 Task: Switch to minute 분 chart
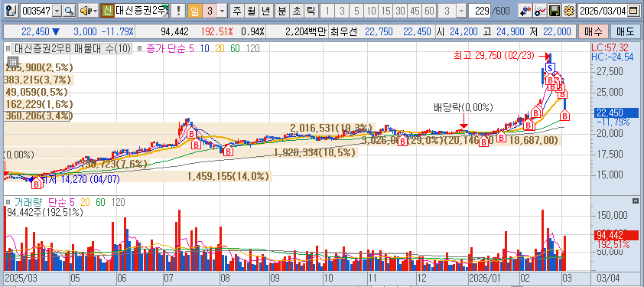[281, 11]
